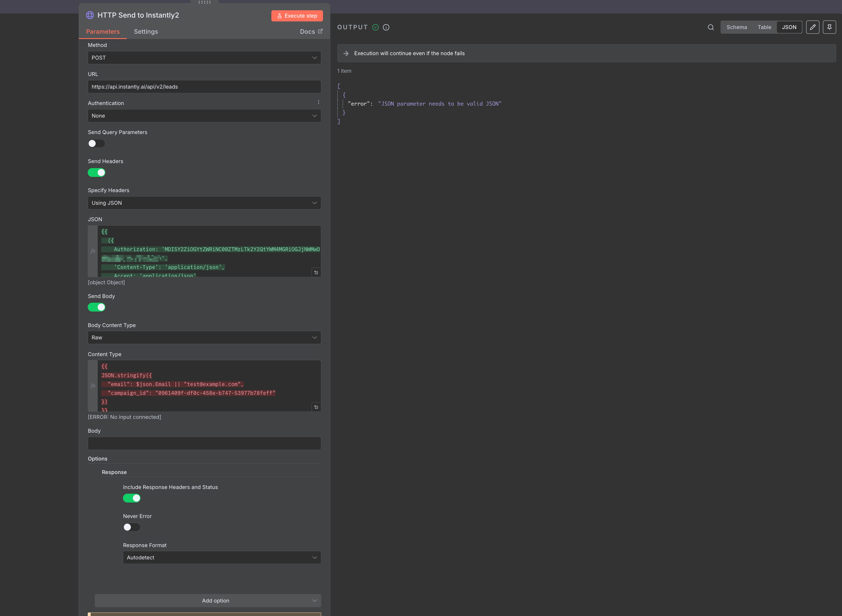Expand the headers JSON expression editor
The width and height of the screenshot is (842, 616).
click(316, 273)
